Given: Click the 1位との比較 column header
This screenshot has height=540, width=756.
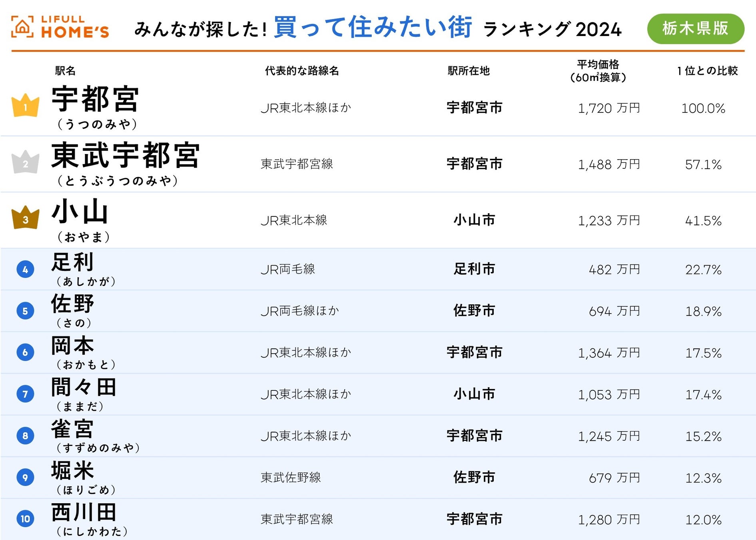Looking at the screenshot, I should pyautogui.click(x=707, y=71).
